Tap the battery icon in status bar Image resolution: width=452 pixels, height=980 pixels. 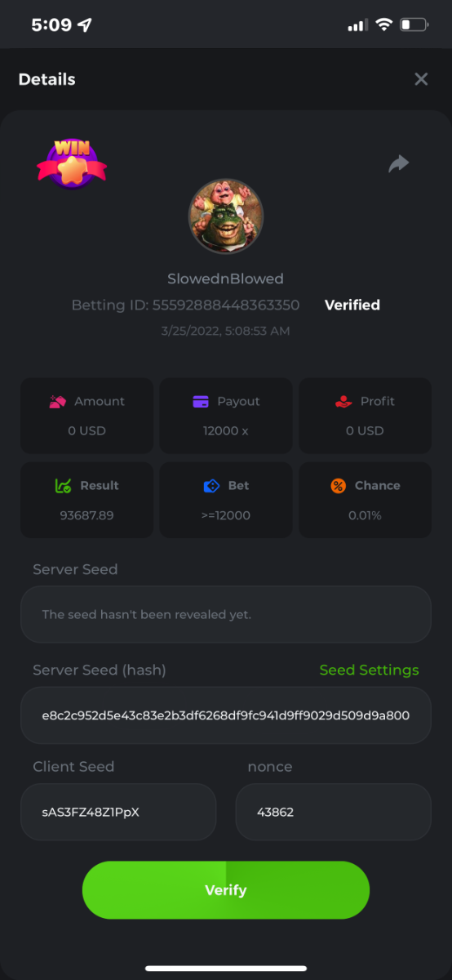click(414, 25)
